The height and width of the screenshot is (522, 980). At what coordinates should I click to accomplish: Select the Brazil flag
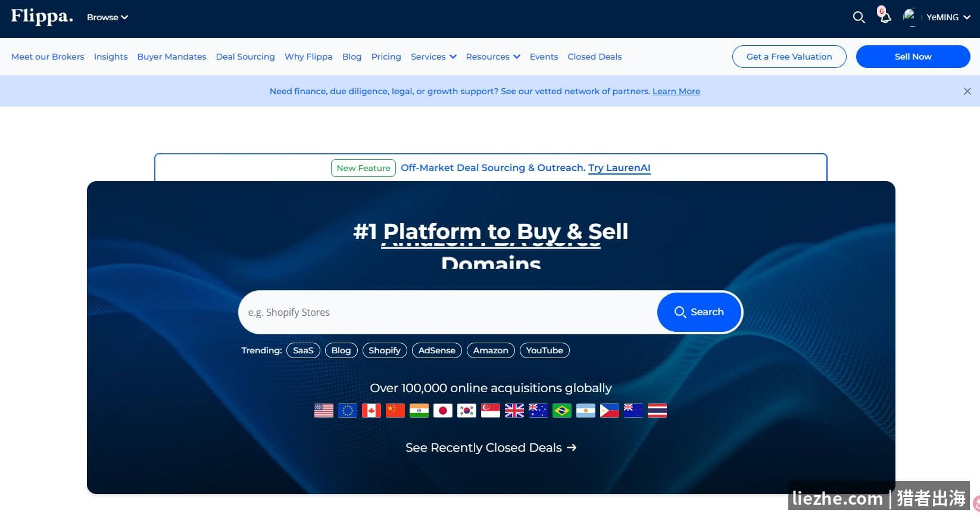[562, 411]
